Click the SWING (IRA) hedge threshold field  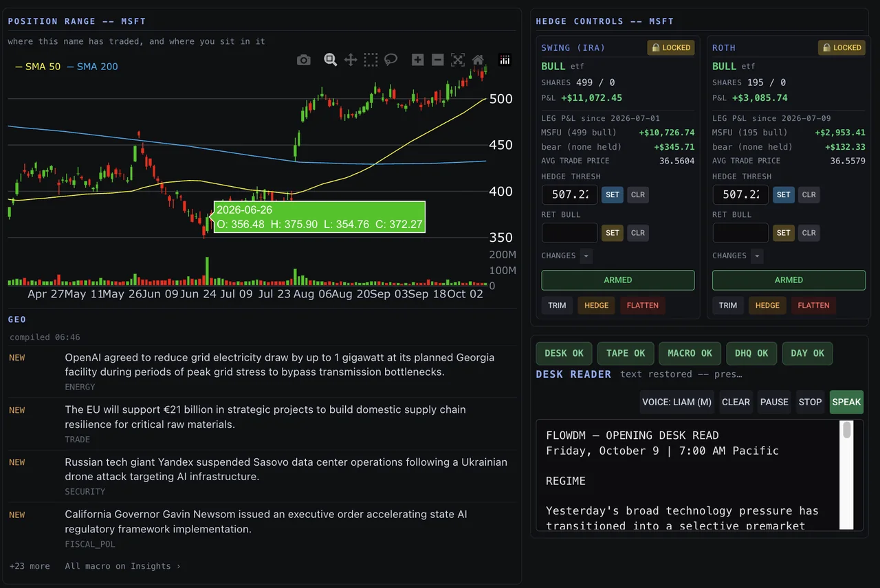[x=570, y=194]
